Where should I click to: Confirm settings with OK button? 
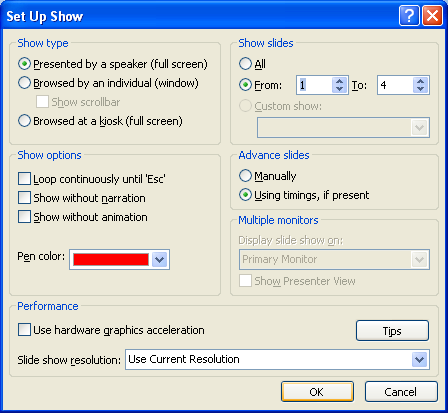[x=317, y=392]
